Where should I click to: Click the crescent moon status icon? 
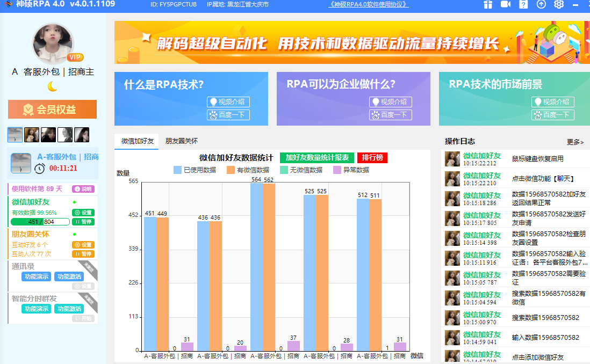[x=52, y=86]
